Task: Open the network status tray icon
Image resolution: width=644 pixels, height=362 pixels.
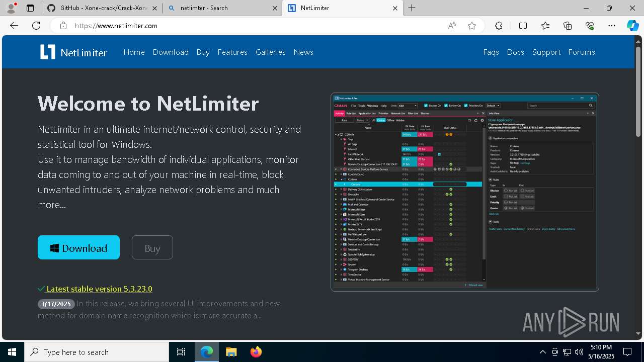Action: click(567, 352)
